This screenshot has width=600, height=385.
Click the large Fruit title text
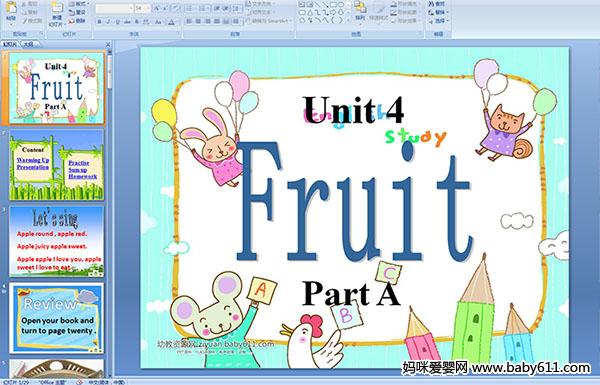(354, 203)
